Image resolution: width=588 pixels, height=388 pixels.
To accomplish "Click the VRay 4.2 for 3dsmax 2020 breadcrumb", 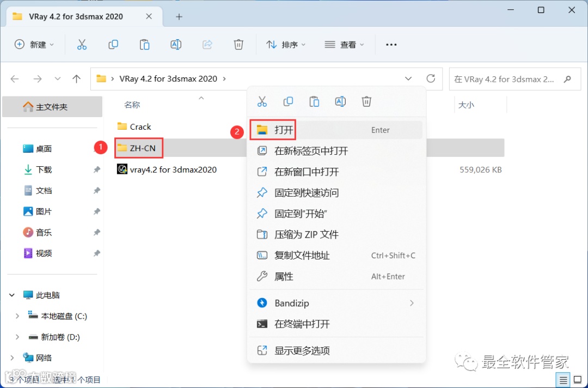I will 168,79.
